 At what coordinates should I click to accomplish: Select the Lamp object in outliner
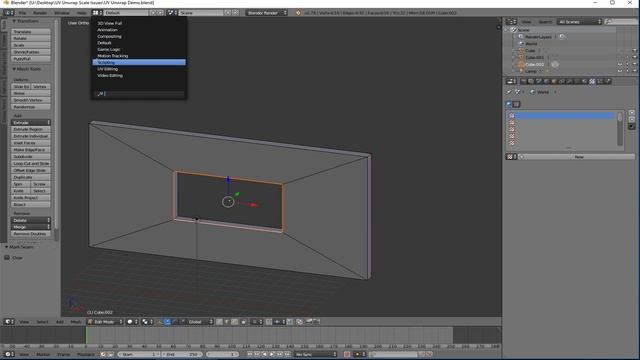click(x=531, y=71)
